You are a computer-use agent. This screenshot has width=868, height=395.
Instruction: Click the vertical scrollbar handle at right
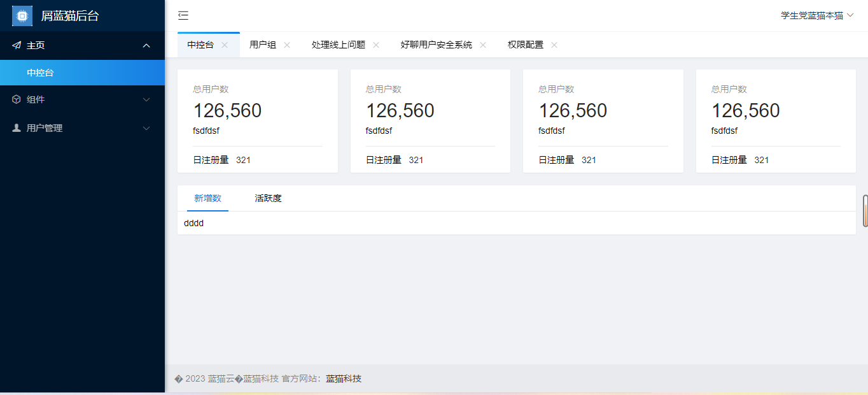click(865, 211)
